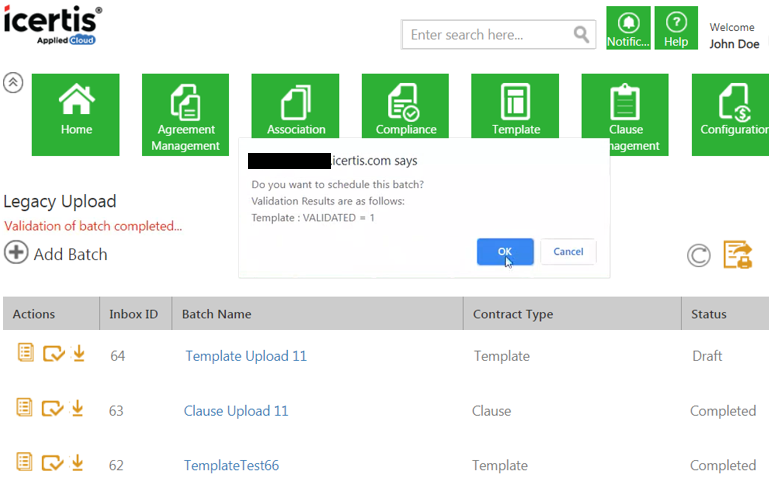
Task: Click the icertis Applied Cloud logo
Action: [53, 25]
